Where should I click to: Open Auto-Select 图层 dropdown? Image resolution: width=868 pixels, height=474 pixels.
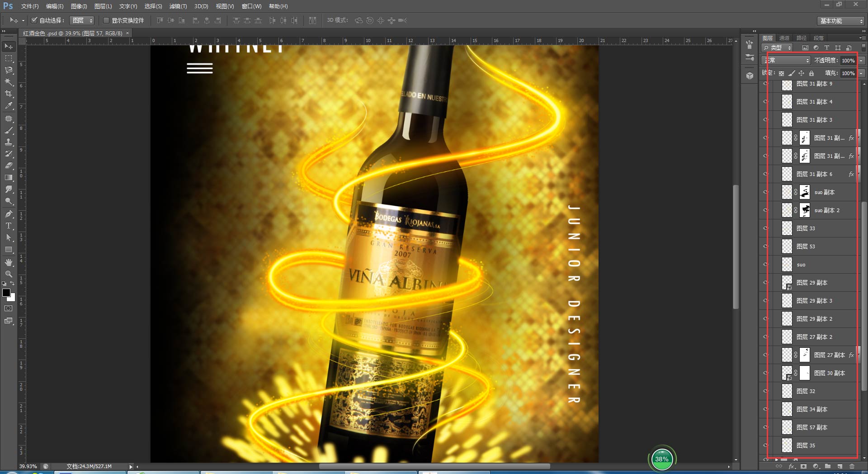(x=82, y=20)
